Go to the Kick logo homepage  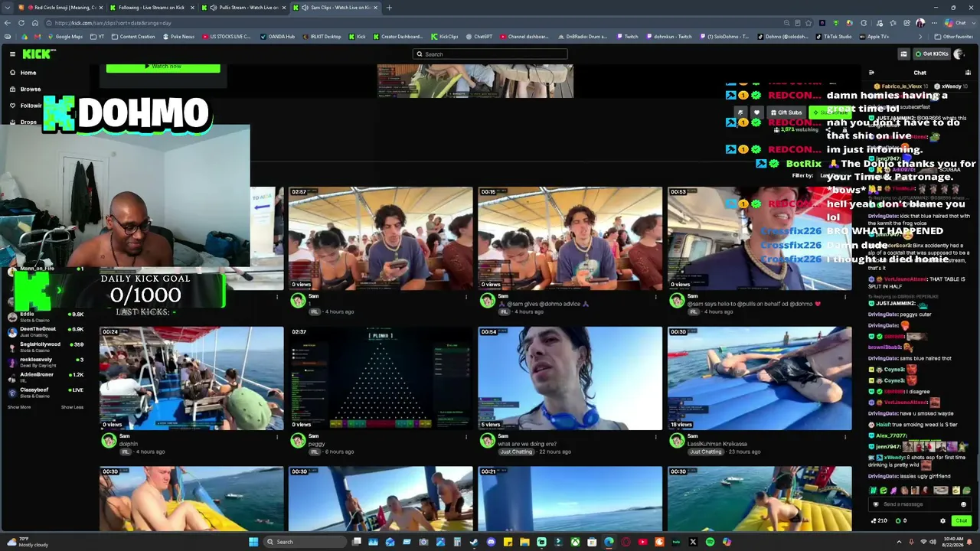(38, 54)
